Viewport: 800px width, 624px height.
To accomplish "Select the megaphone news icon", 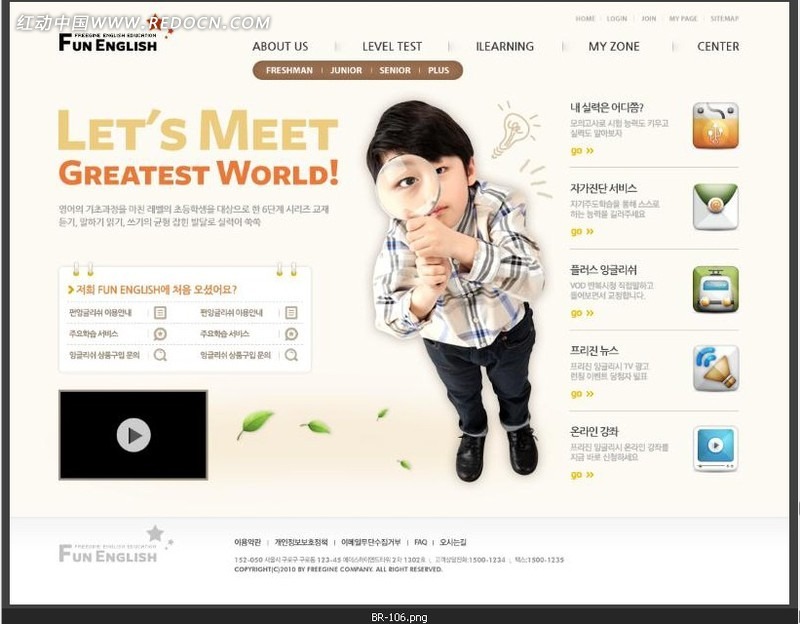I will pos(715,369).
